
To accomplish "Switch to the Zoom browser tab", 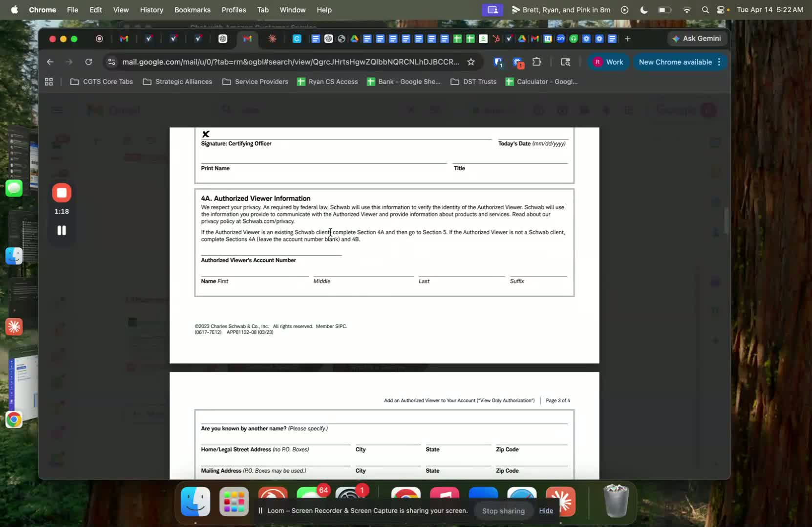I will pos(560,39).
